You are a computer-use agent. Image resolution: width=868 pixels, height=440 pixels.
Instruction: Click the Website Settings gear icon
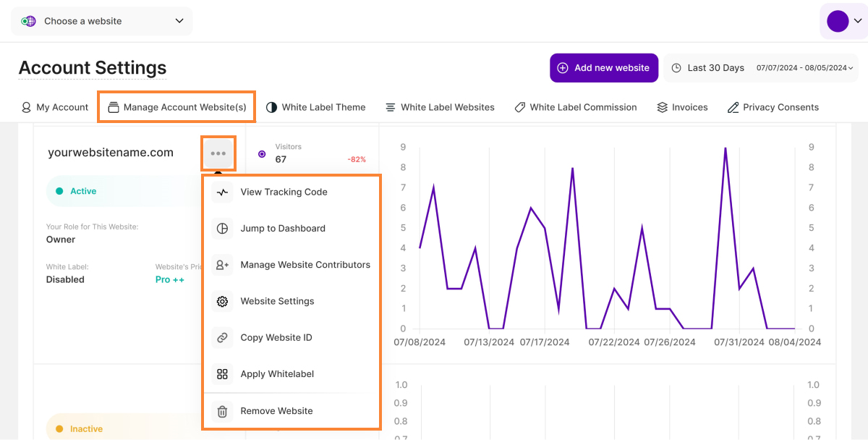click(223, 301)
